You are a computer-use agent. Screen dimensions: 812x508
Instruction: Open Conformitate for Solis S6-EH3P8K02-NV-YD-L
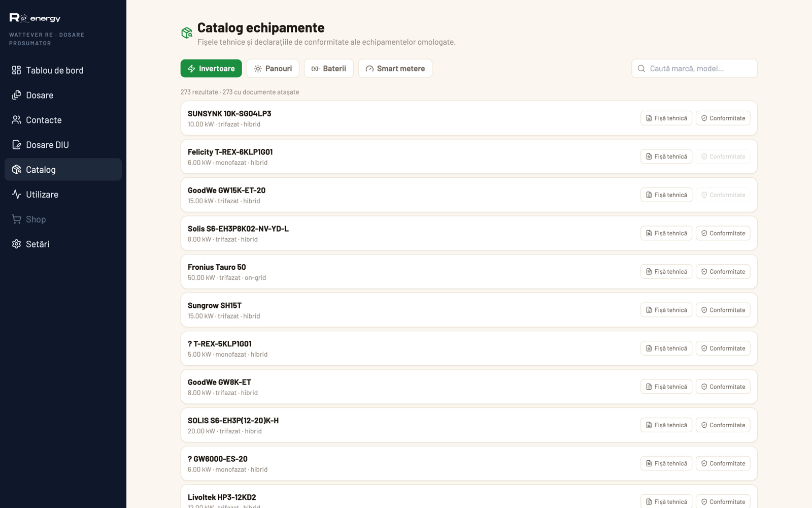[x=723, y=233]
